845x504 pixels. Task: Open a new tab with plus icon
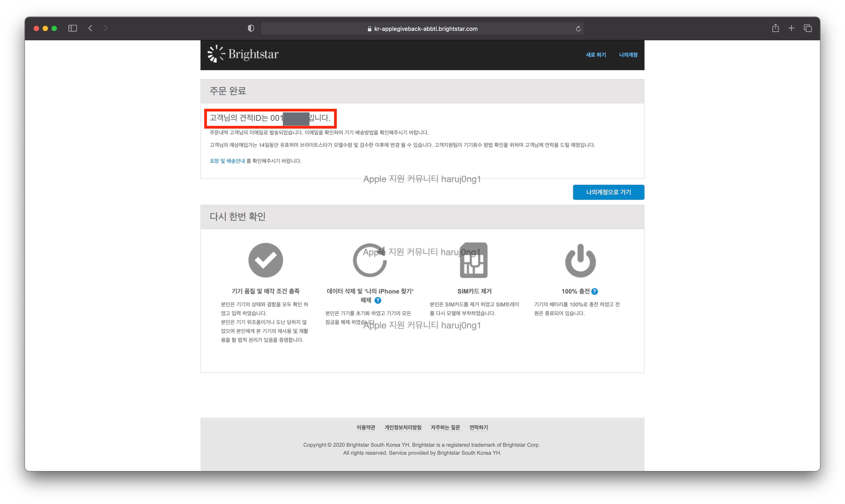point(791,28)
